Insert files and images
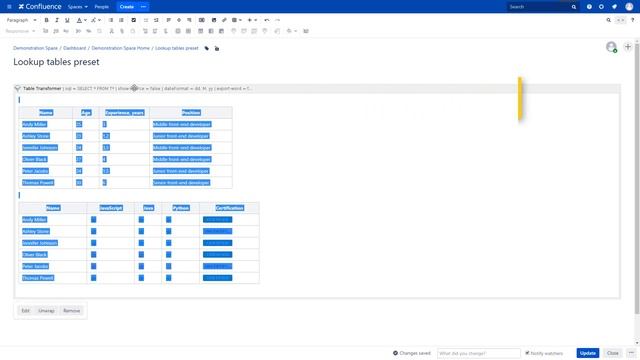 click(214, 20)
